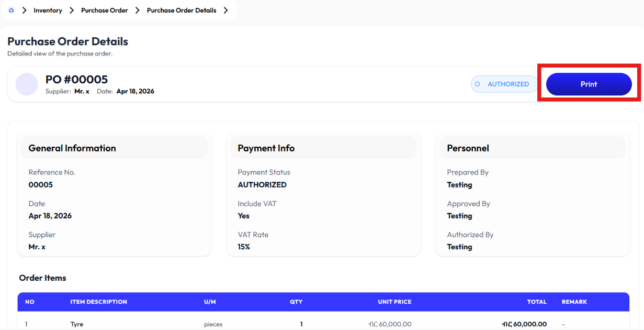The image size is (644, 330).
Task: Click the PO #00005 title
Action: (x=76, y=80)
